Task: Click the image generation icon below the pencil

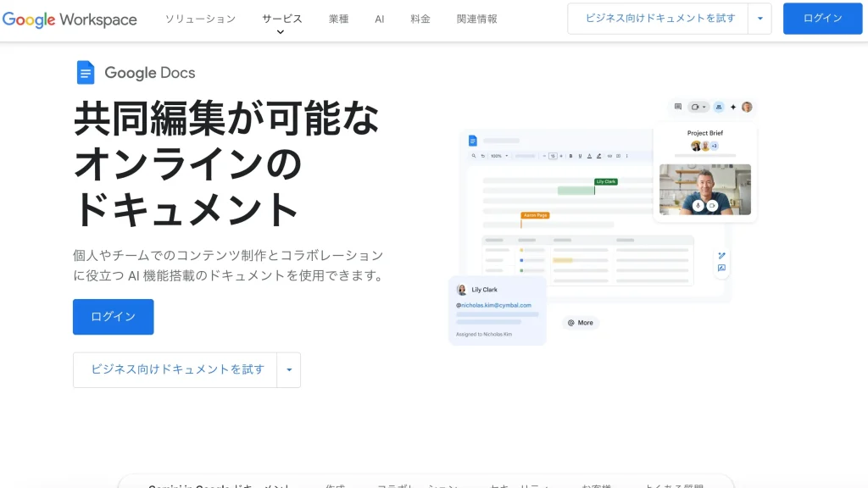Action: [x=721, y=268]
